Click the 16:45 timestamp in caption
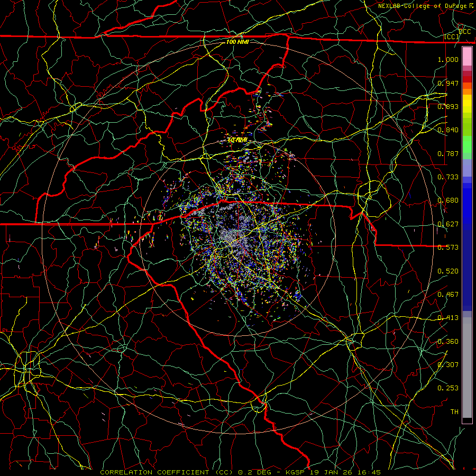476x476 pixels. (x=369, y=472)
